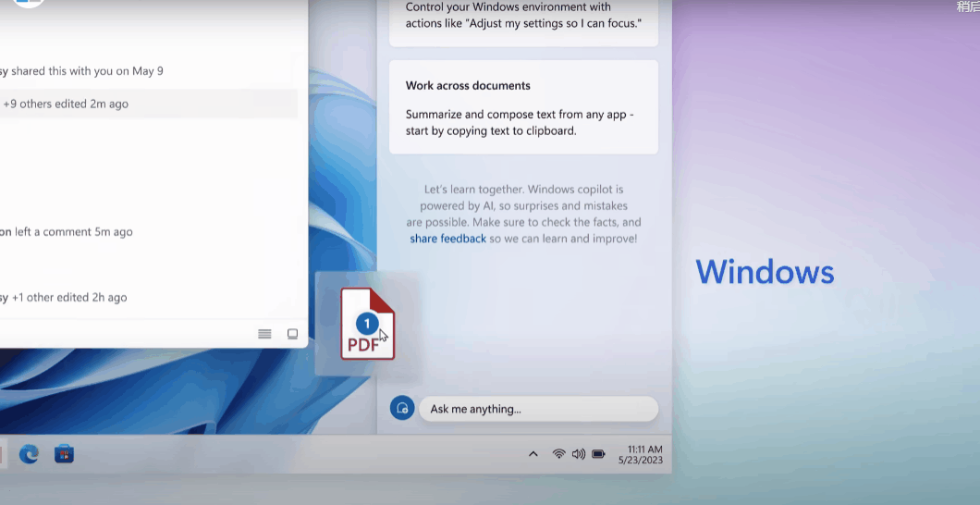
Task: Open clock showing 11:11 AM 5/23/2023
Action: pos(641,454)
